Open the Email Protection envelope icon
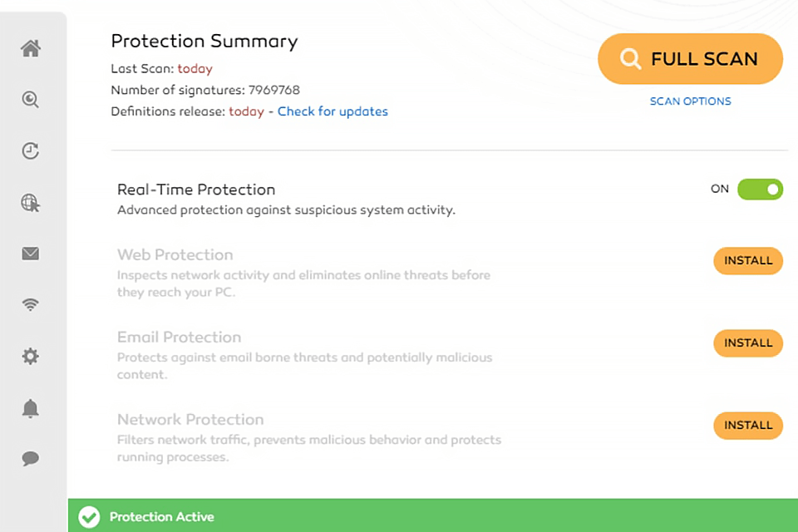798x532 pixels. [x=30, y=254]
